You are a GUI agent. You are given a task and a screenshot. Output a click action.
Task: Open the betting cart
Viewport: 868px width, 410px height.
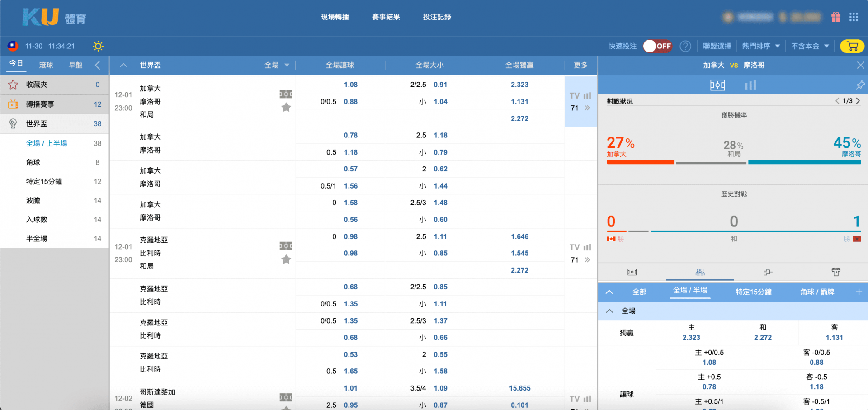[x=852, y=46]
